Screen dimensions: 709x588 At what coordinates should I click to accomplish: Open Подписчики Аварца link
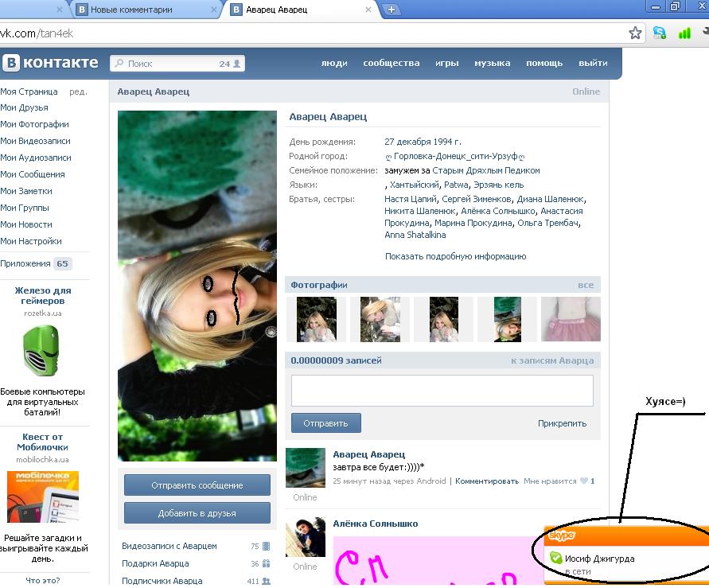click(x=162, y=581)
